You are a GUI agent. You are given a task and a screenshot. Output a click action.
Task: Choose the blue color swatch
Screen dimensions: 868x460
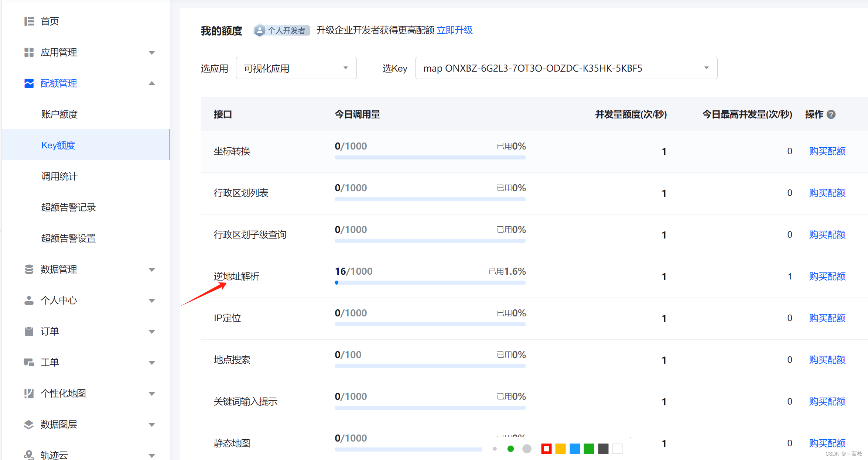[x=575, y=449]
